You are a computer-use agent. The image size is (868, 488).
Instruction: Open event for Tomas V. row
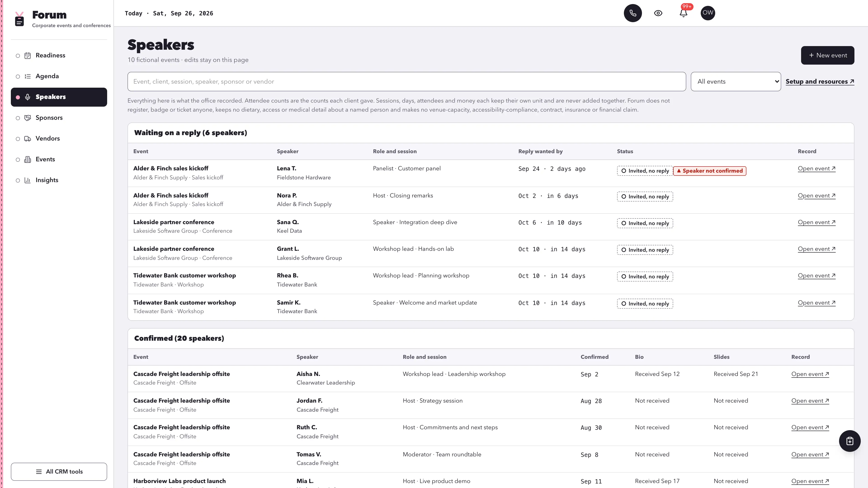pos(810,455)
